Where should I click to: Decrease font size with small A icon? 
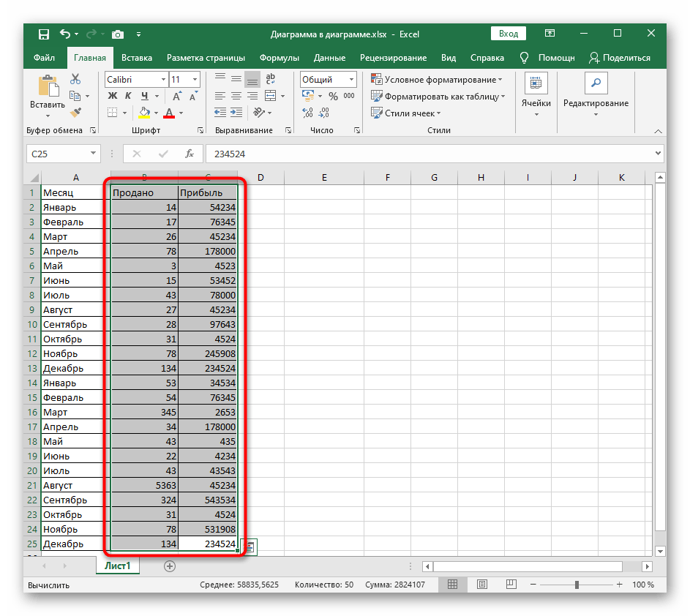tap(192, 96)
